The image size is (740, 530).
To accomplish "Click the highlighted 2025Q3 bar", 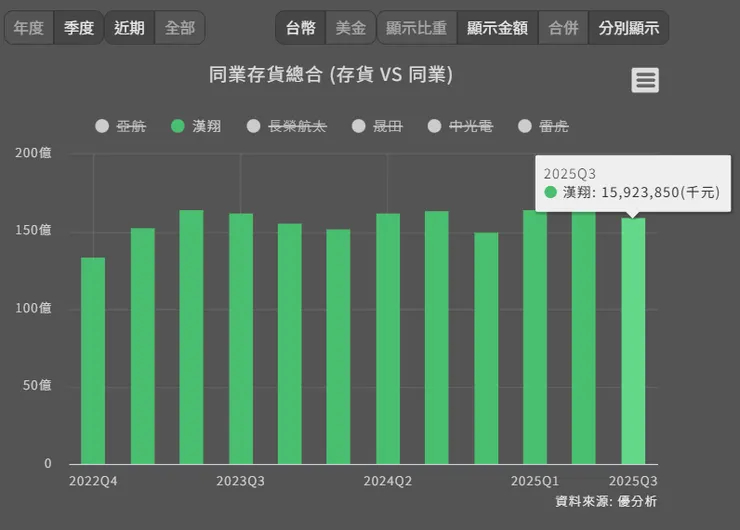I will point(633,341).
